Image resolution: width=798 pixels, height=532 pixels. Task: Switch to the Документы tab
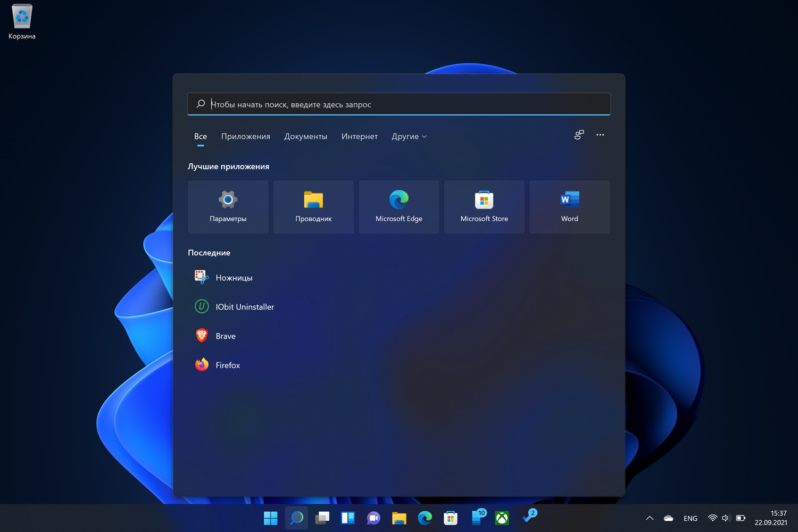point(305,137)
